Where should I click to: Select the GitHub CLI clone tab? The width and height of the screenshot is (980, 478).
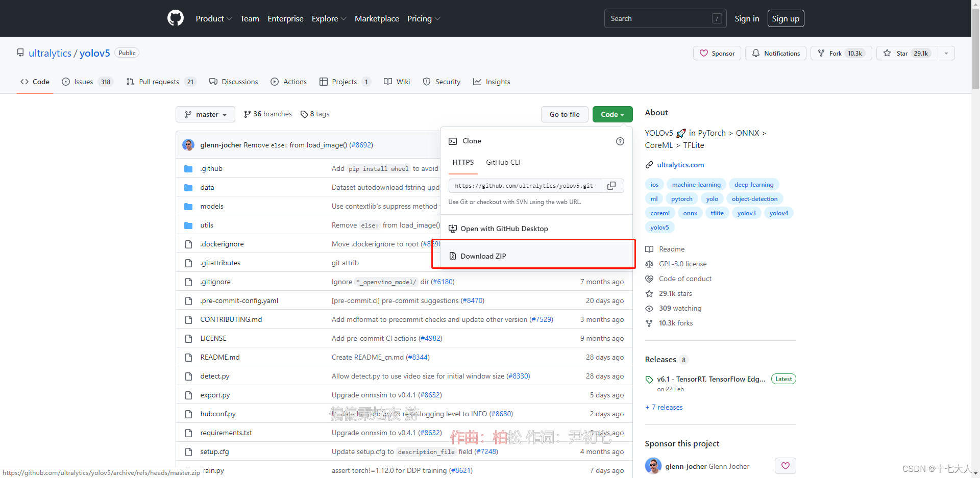(x=503, y=162)
